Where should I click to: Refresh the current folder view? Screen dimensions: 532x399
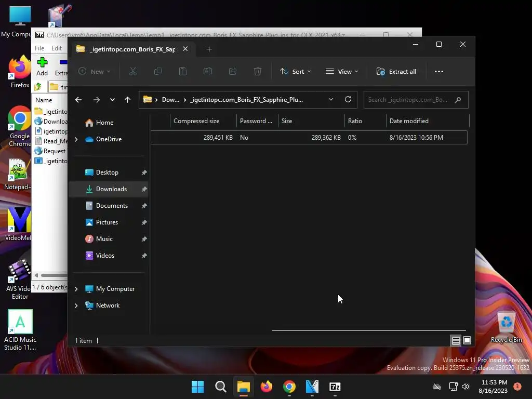[x=348, y=99]
